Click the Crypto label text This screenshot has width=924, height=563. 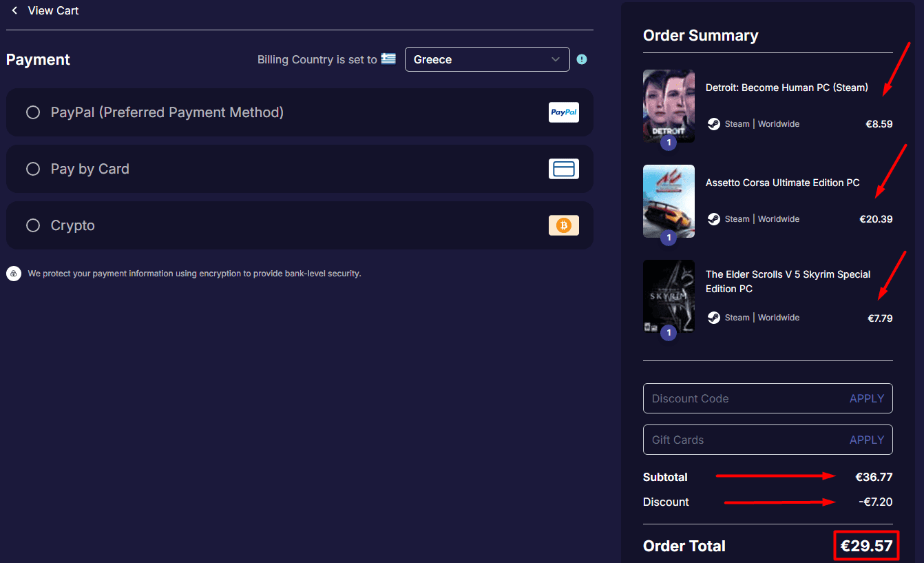click(73, 225)
